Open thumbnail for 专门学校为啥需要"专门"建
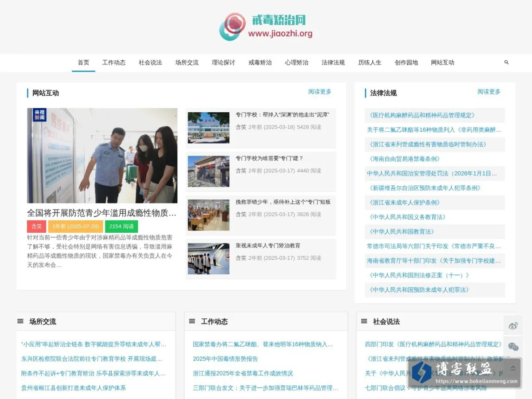The image size is (532, 399). 209,171
